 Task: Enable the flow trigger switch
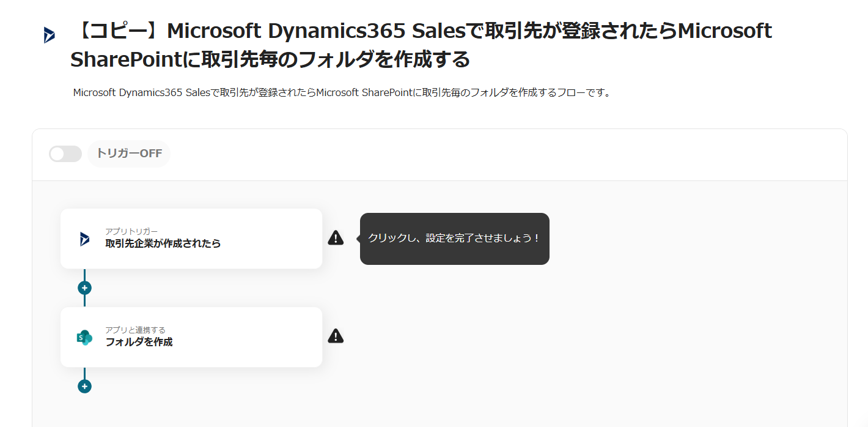(x=65, y=154)
